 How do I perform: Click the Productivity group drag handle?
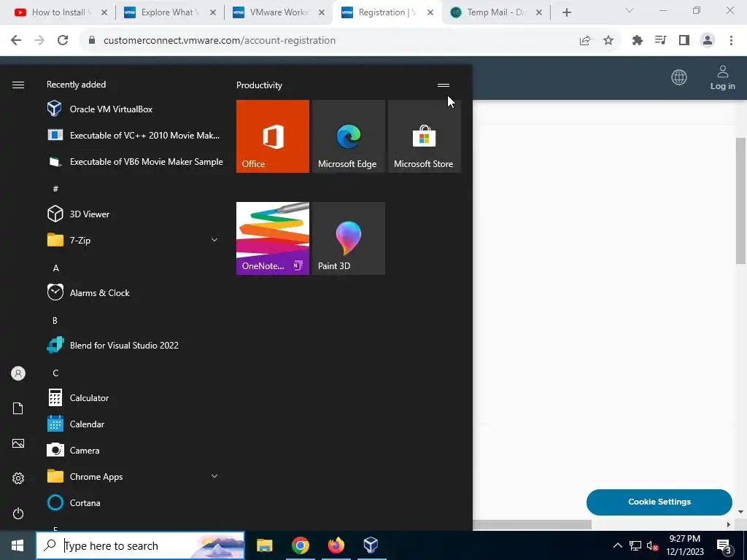tap(444, 85)
